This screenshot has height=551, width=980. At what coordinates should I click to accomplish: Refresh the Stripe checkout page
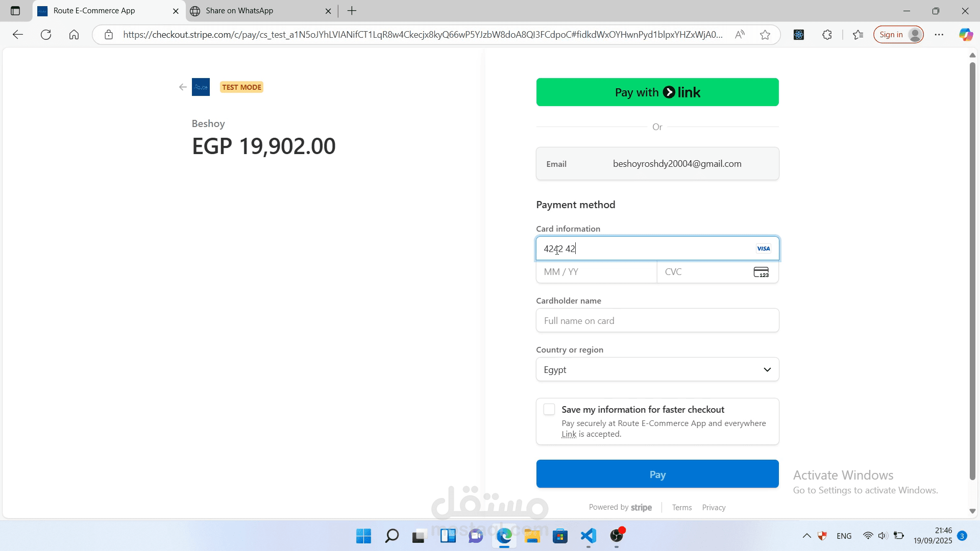(46, 35)
